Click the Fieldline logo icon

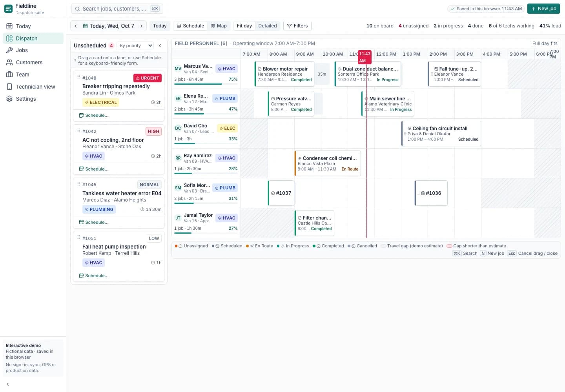tap(8, 9)
